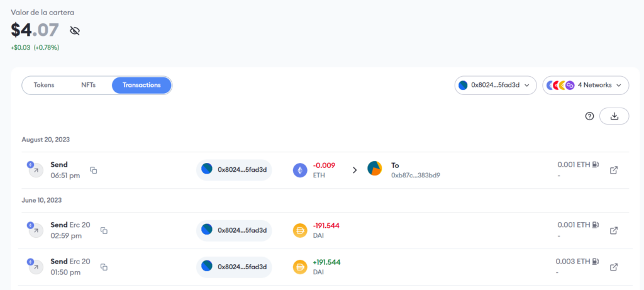Click the -0.009 amount value

pos(324,165)
